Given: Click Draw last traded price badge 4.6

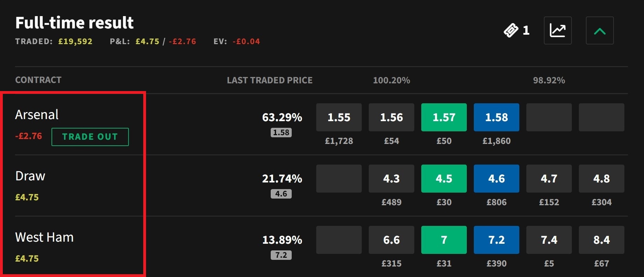Looking at the screenshot, I should [x=281, y=194].
